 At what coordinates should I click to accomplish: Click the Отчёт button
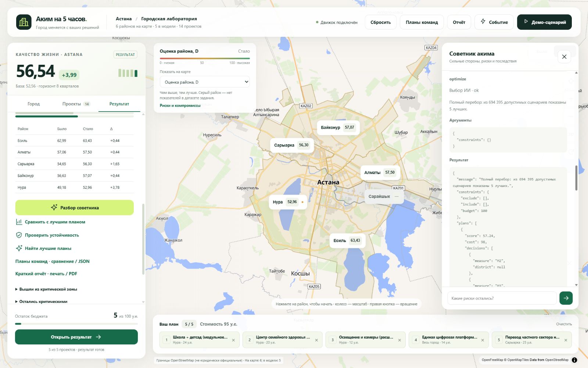coord(459,22)
